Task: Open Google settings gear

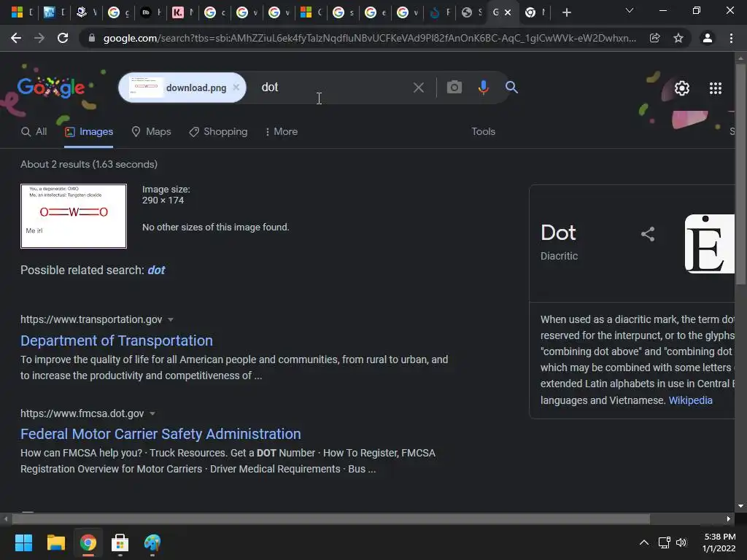Action: (682, 88)
